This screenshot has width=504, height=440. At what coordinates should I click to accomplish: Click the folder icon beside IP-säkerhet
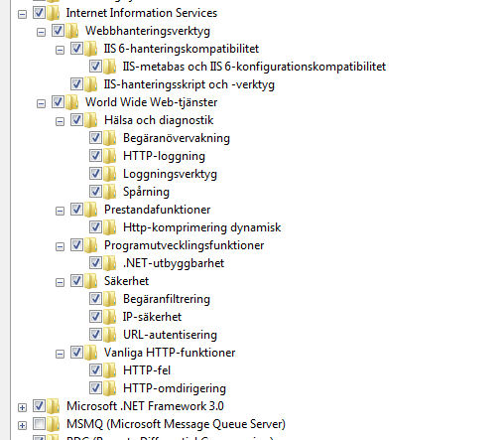(109, 317)
